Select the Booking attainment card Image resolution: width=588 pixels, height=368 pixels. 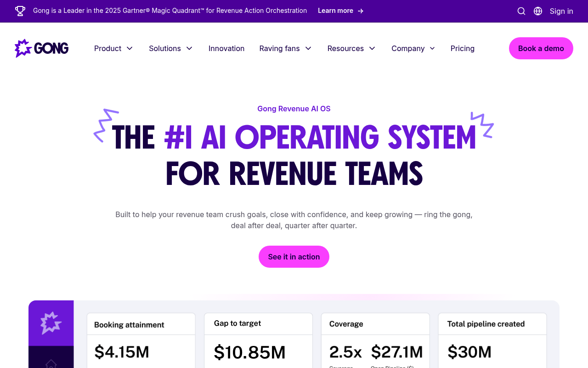141,340
